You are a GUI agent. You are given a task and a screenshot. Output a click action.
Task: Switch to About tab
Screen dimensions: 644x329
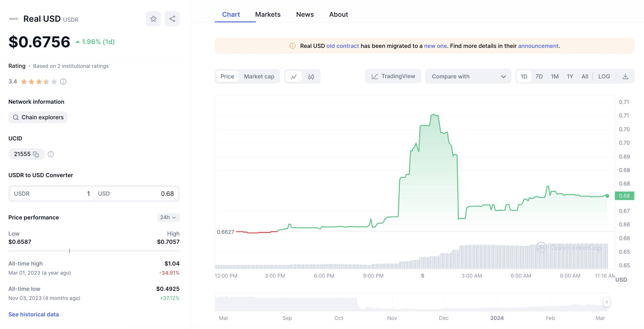(x=338, y=14)
